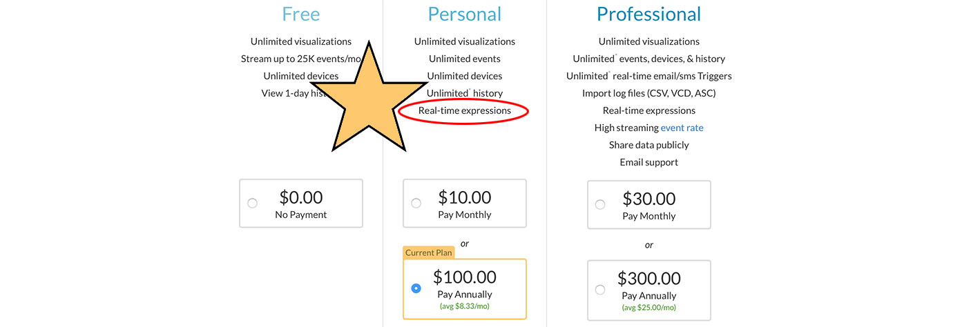Click the $30.00 Professional price box
This screenshot has height=327, width=980.
point(648,205)
